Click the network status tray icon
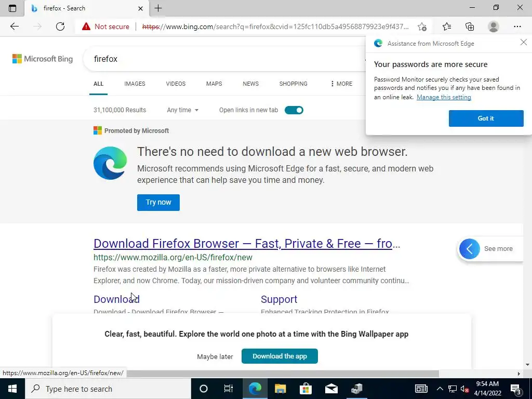The width and height of the screenshot is (532, 399). (453, 389)
